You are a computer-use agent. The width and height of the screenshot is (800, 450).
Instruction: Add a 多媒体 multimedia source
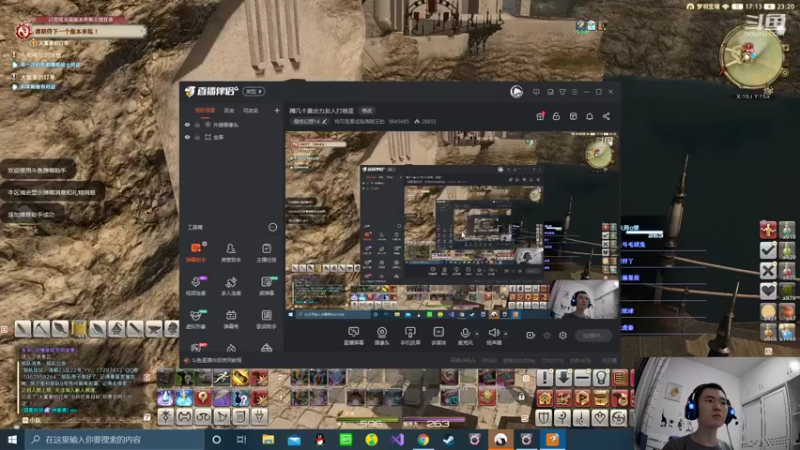click(438, 336)
